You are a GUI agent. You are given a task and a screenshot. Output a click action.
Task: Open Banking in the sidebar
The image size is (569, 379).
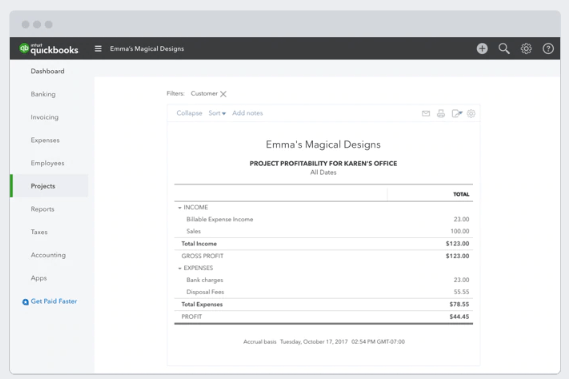click(43, 94)
